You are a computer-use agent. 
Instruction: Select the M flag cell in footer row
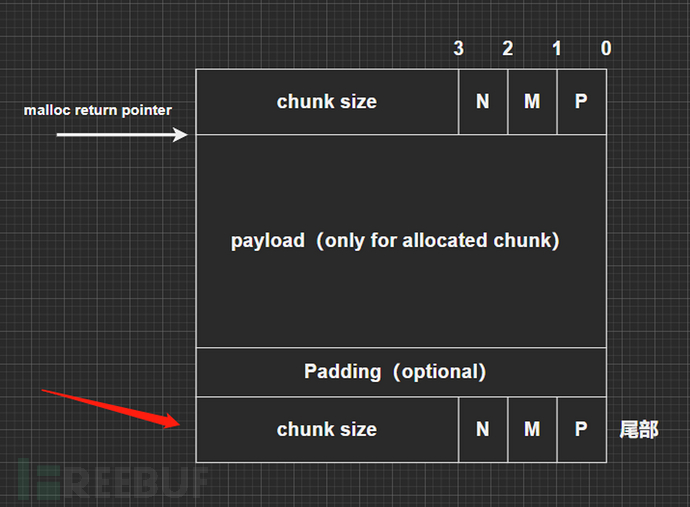click(532, 429)
